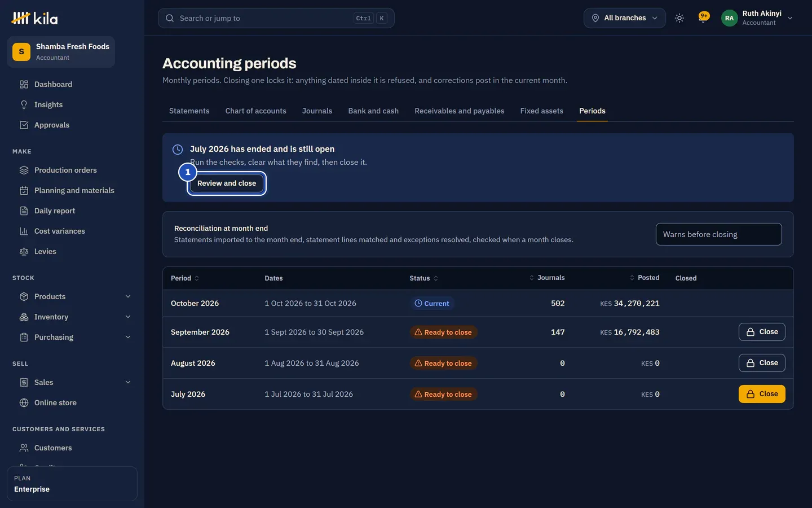Sort by the Posted column header
The width and height of the screenshot is (812, 508).
(x=645, y=278)
